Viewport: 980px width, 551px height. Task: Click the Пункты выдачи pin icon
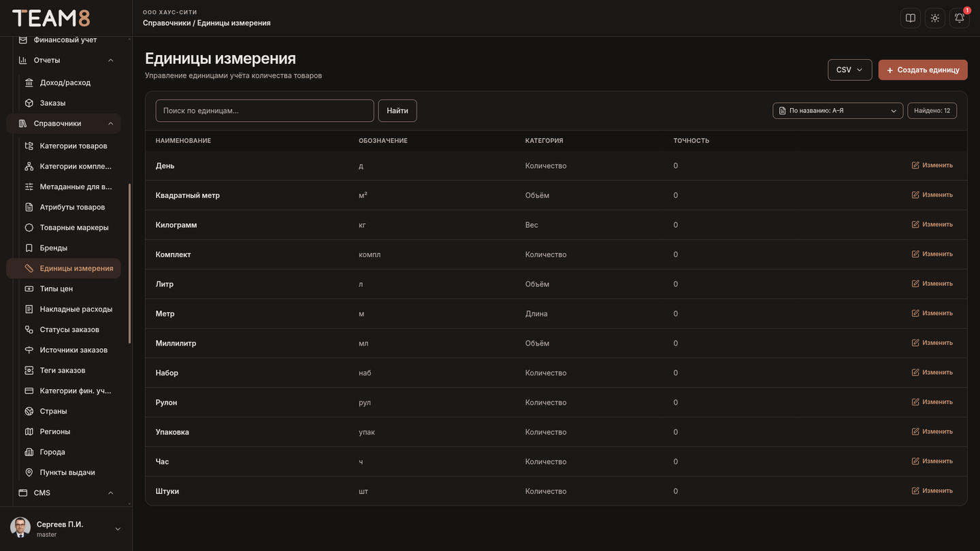pyautogui.click(x=29, y=472)
